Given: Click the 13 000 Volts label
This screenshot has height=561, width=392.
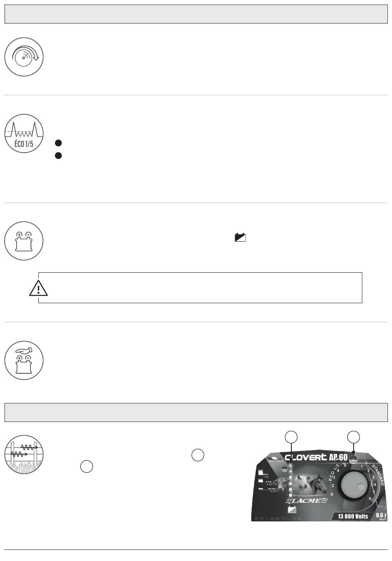Looking at the screenshot, I should click(x=353, y=516).
